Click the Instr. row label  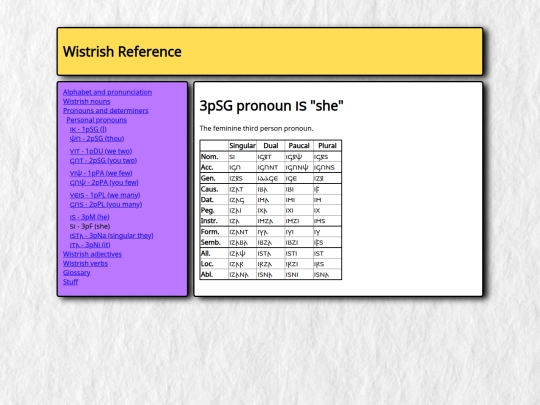pyautogui.click(x=214, y=221)
